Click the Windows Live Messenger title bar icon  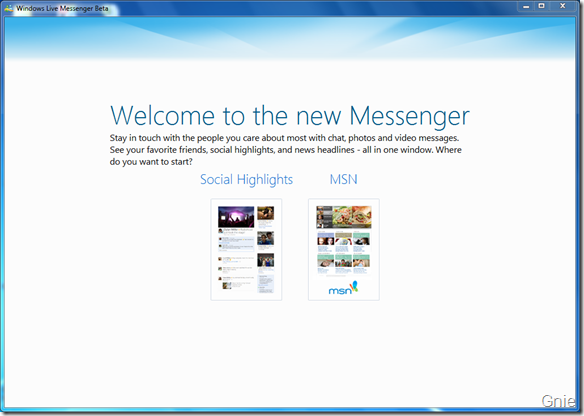[x=8, y=8]
